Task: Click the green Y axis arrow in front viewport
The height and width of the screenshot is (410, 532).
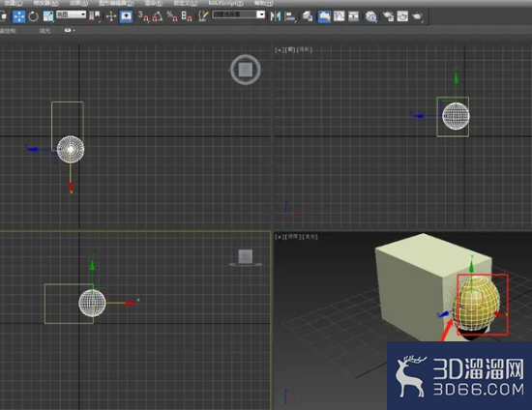Action: [456, 77]
